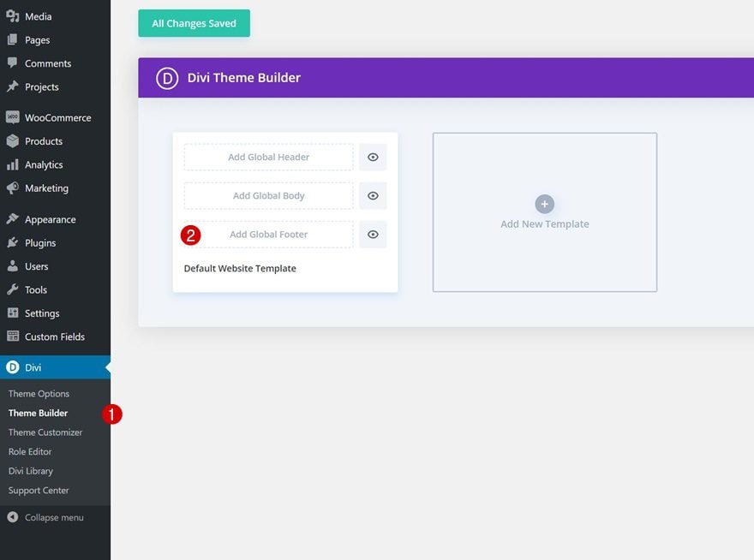This screenshot has height=560, width=754.
Task: Open the Custom Fields menu item
Action: (x=56, y=337)
